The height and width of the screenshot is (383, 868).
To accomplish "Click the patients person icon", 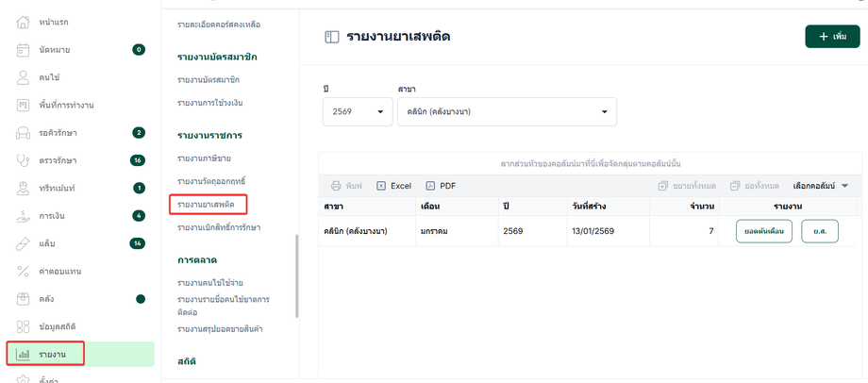I will (x=24, y=76).
